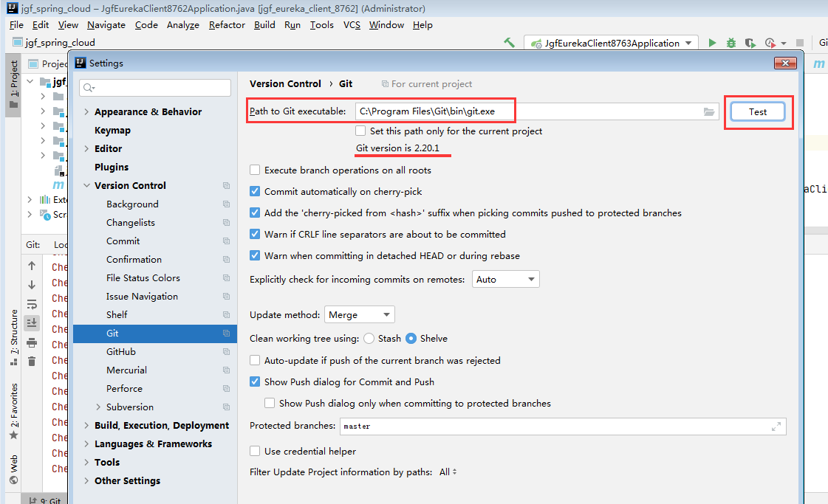This screenshot has height=504, width=828.
Task: Open the VCS menu
Action: [352, 25]
